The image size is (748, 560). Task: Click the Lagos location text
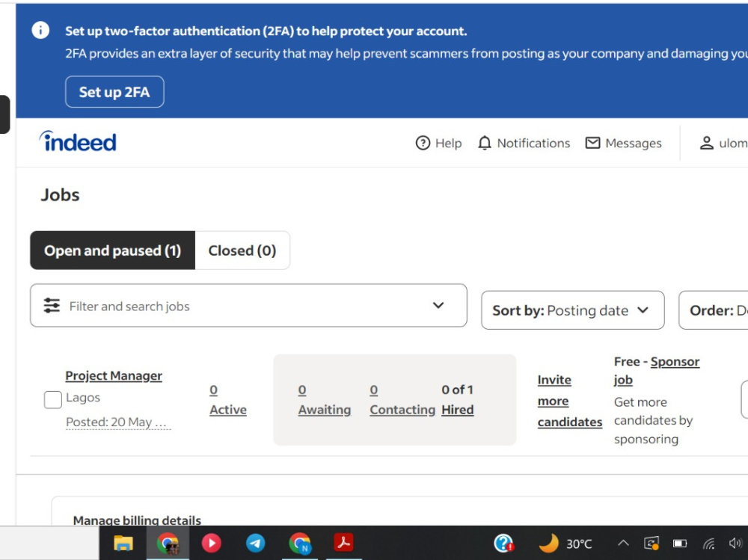coord(83,397)
